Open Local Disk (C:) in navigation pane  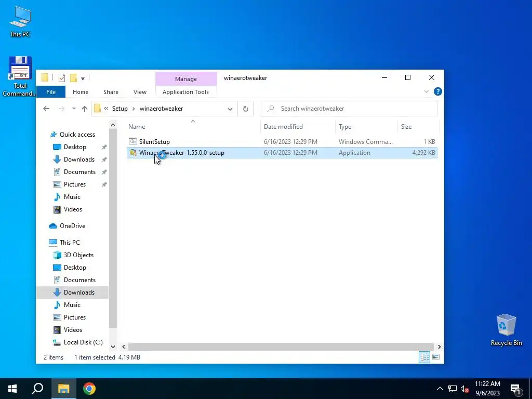coord(83,342)
